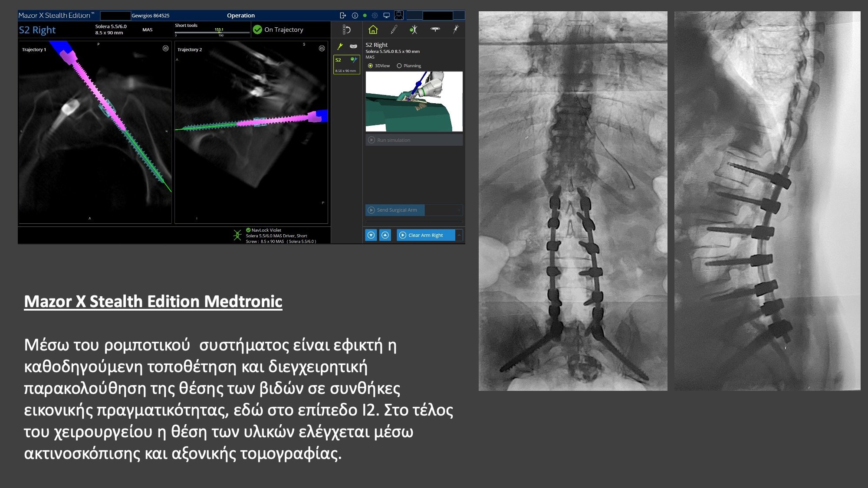Viewport: 868px width, 488px height.
Task: Click the 'S2 Right' header in blue
Action: [37, 30]
